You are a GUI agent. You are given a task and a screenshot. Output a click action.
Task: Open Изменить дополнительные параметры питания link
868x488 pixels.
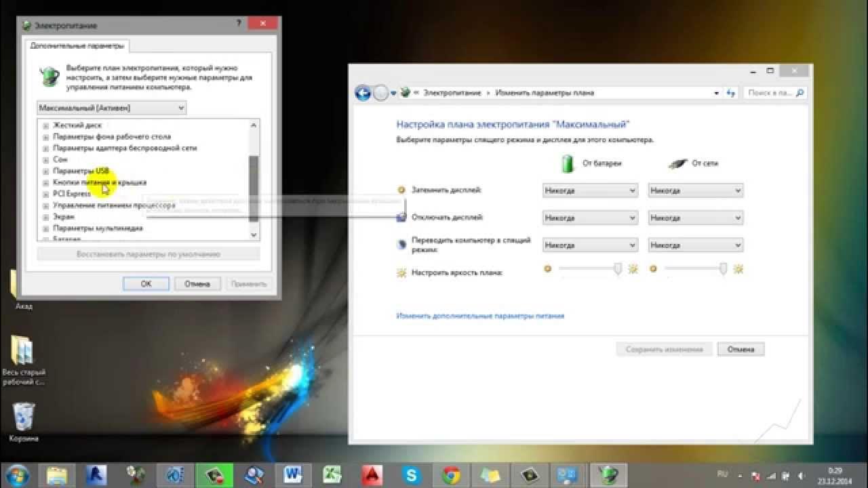480,316
